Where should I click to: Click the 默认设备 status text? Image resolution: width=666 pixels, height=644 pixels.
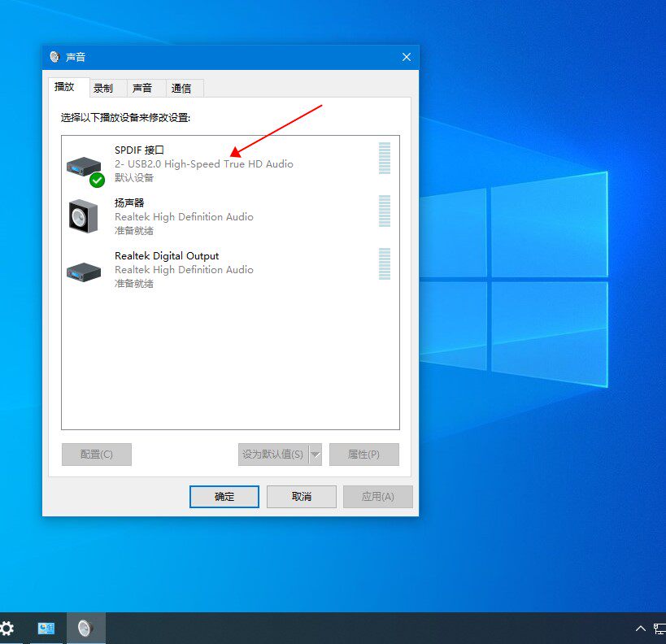click(x=134, y=177)
